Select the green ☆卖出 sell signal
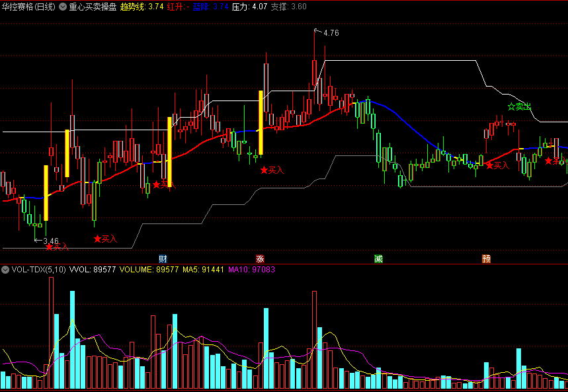568x392 pixels. coord(519,106)
